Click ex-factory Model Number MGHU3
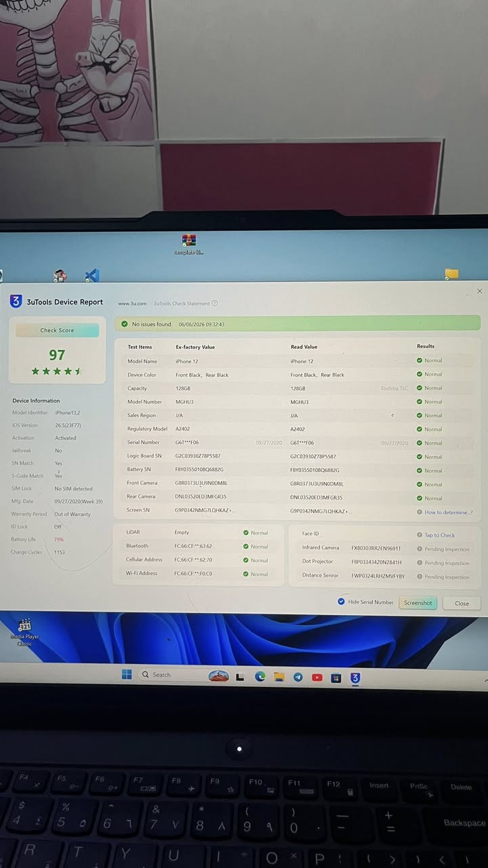 click(x=184, y=401)
